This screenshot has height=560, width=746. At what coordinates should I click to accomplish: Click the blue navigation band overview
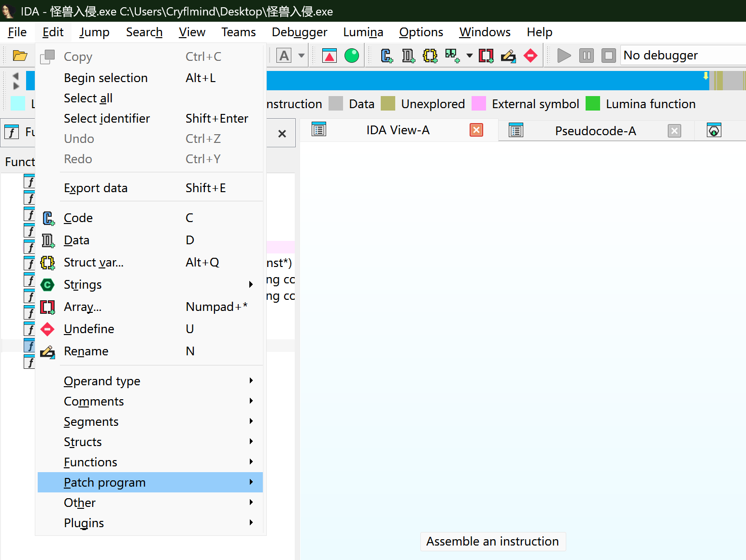pos(483,81)
